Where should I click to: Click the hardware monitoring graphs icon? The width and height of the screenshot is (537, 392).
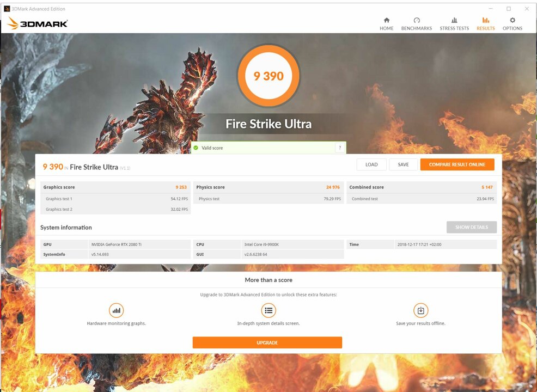tap(117, 310)
